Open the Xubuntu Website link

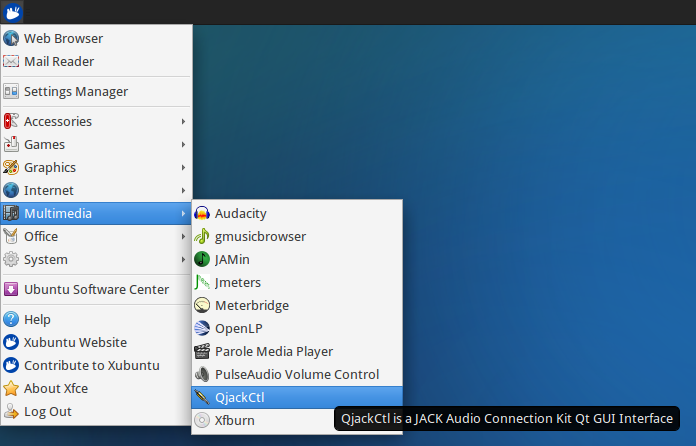(75, 343)
